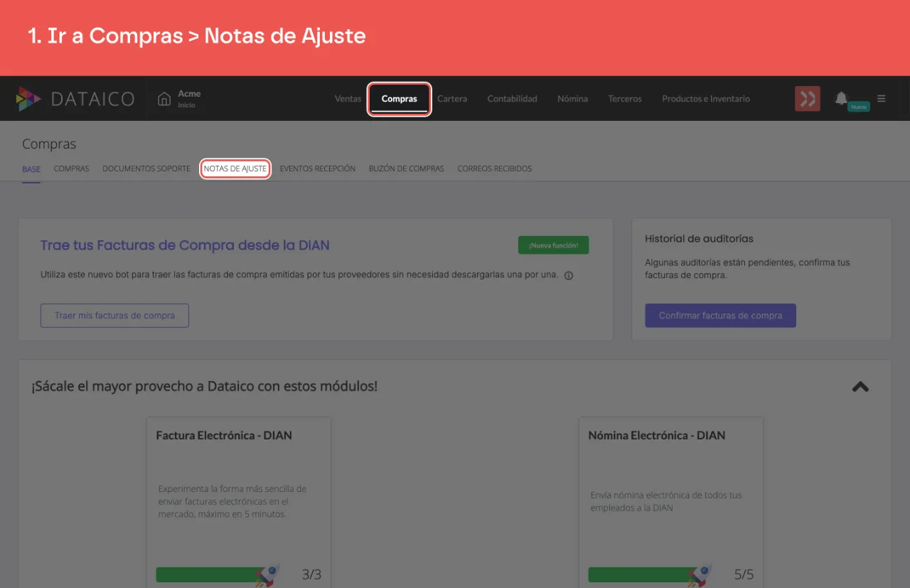Switch to NOTAS DE AJUSTE tab

[x=235, y=169]
